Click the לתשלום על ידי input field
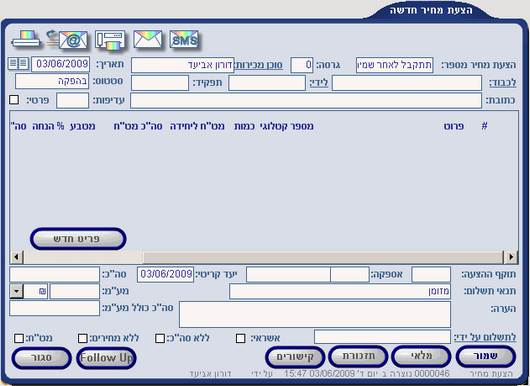530x386 pixels. click(x=383, y=337)
